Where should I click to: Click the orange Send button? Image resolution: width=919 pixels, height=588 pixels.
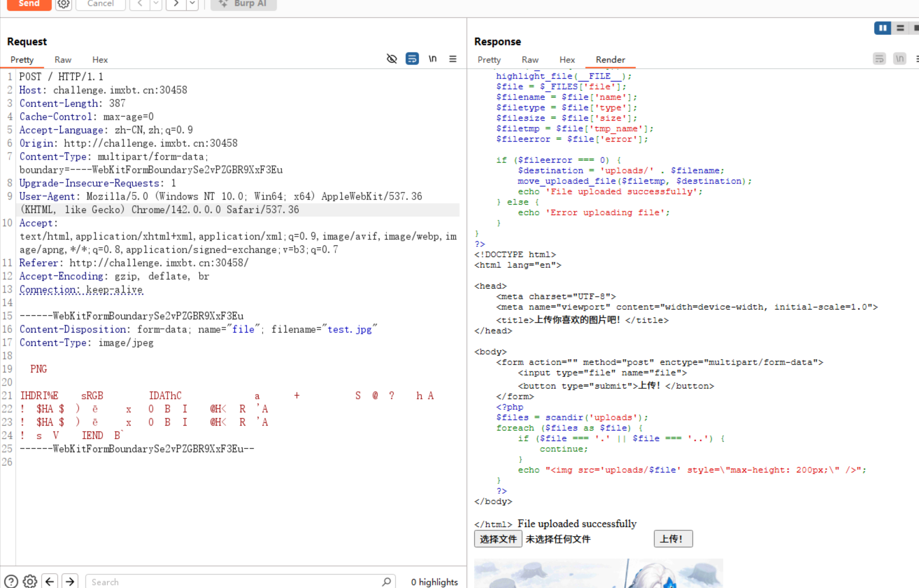tap(29, 4)
